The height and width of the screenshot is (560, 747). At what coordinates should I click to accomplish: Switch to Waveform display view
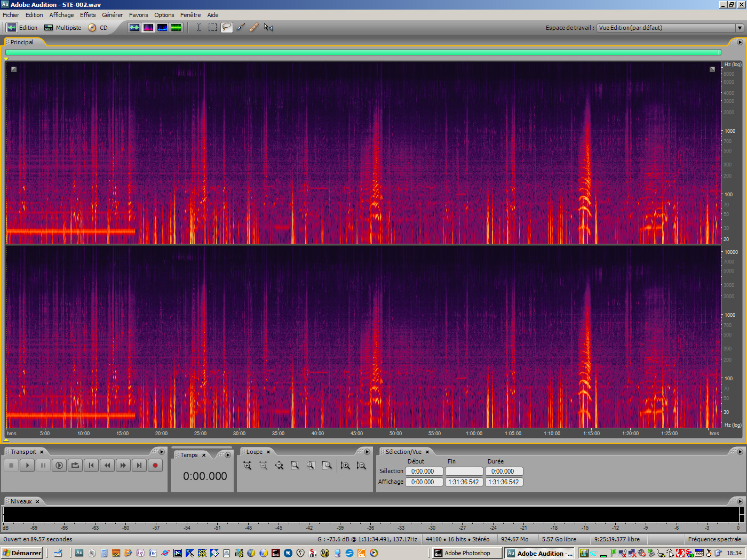click(x=134, y=27)
